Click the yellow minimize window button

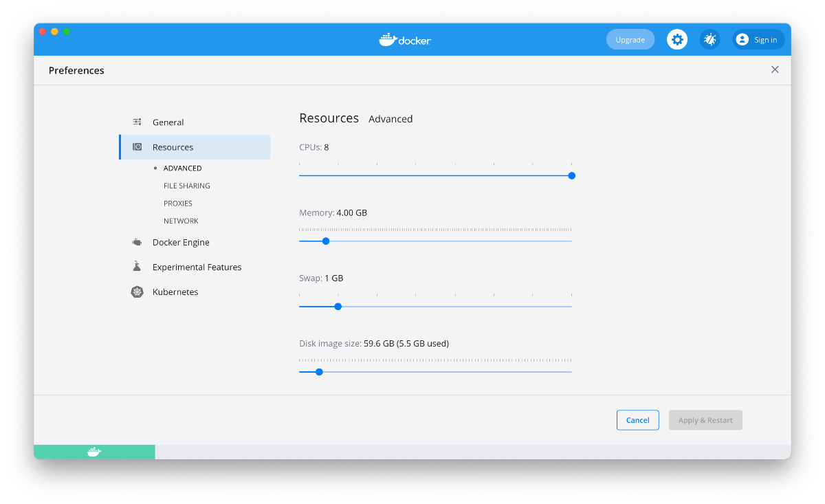54,32
